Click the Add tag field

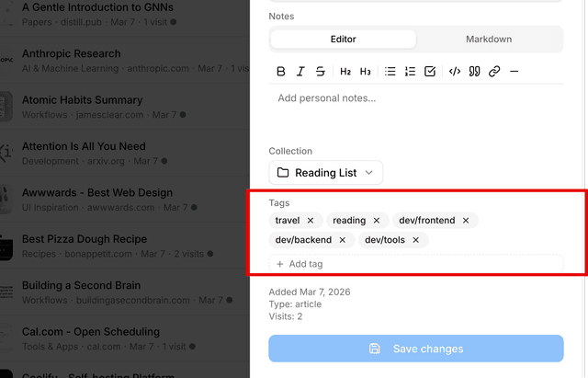[x=416, y=264]
